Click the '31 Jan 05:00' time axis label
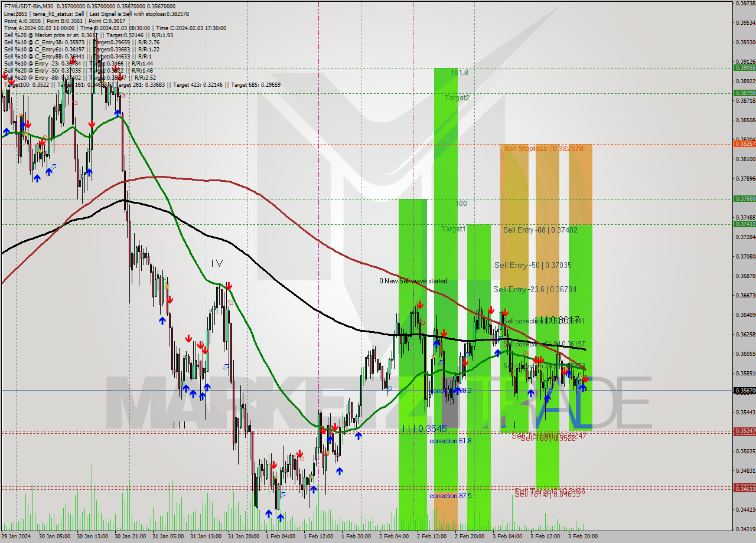Viewport: 756px width, 543px height. (x=168, y=537)
